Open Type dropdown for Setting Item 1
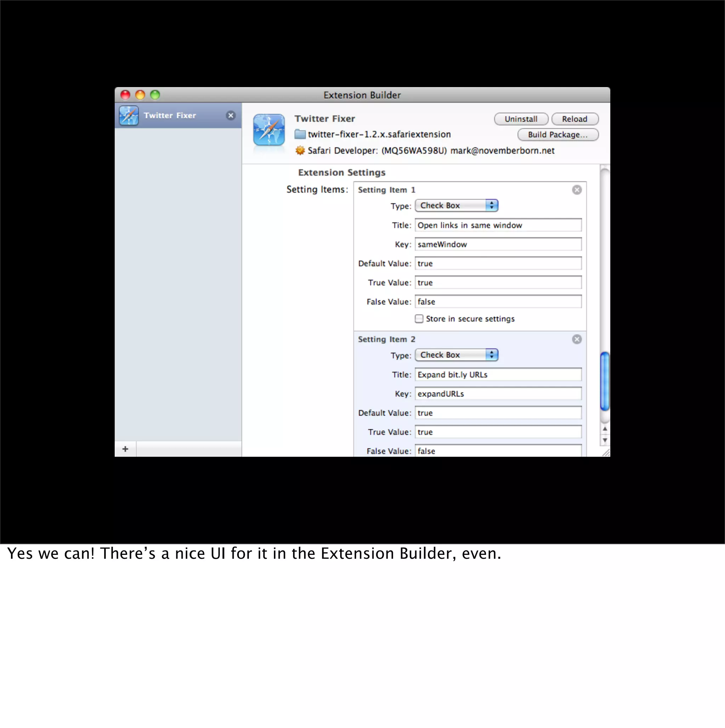Image resolution: width=725 pixels, height=728 pixels. [457, 205]
